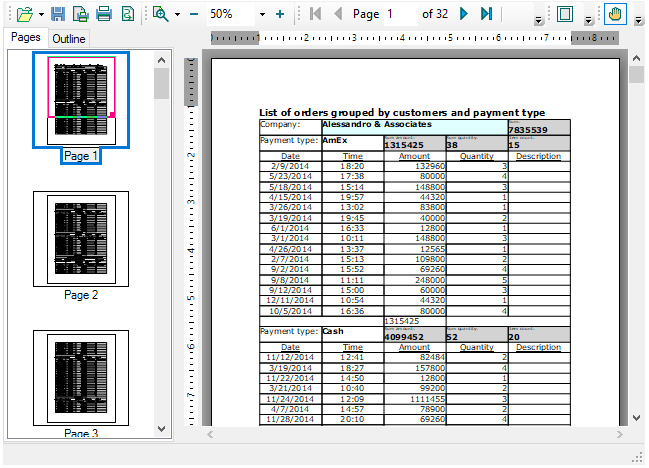The image size is (649, 468).
Task: Select the Page 3 thumbnail
Action: [81, 378]
